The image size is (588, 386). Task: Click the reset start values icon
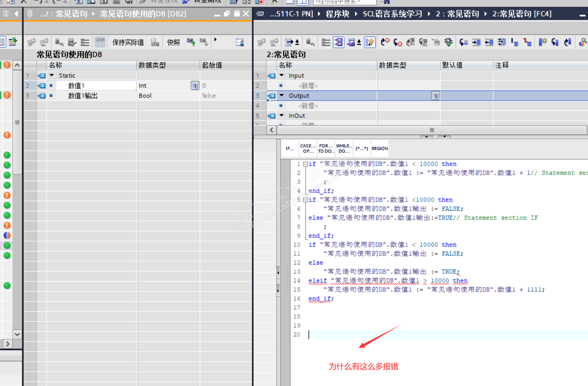[x=59, y=42]
